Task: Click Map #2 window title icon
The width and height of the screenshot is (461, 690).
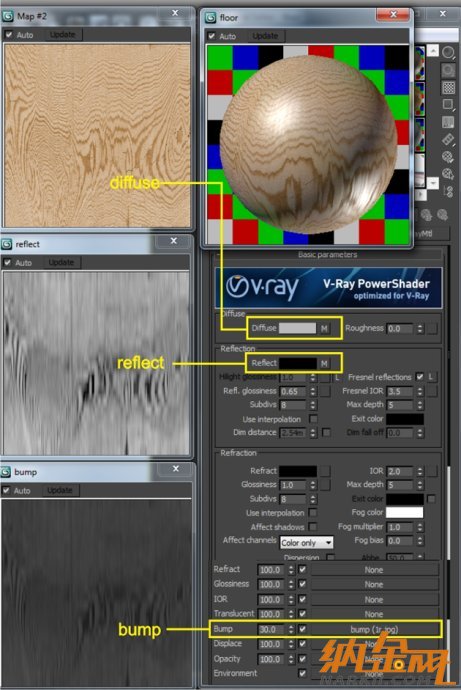Action: point(7,17)
